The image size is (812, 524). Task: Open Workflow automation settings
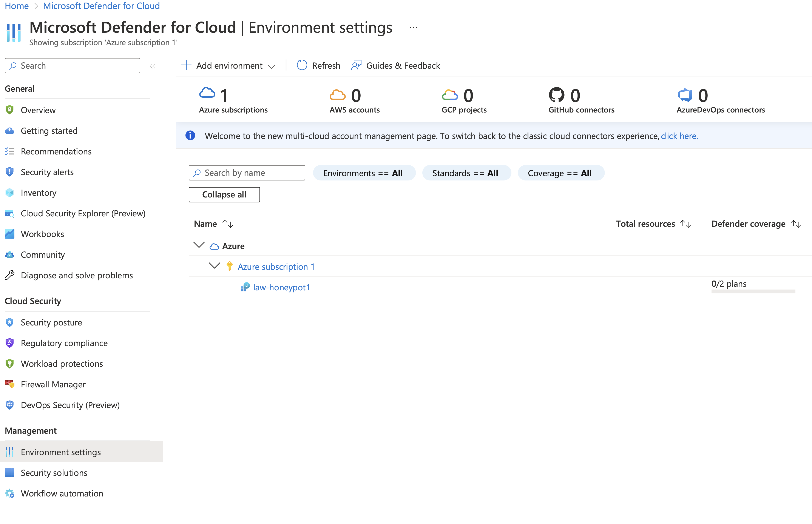point(62,493)
